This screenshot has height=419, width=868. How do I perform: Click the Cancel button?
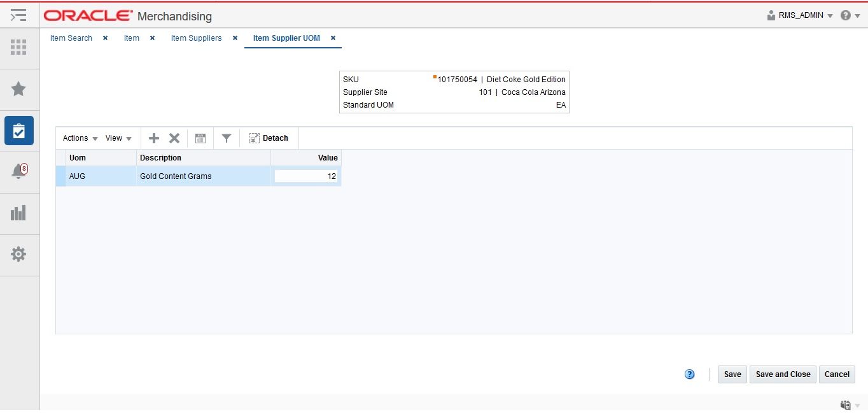pyautogui.click(x=837, y=374)
